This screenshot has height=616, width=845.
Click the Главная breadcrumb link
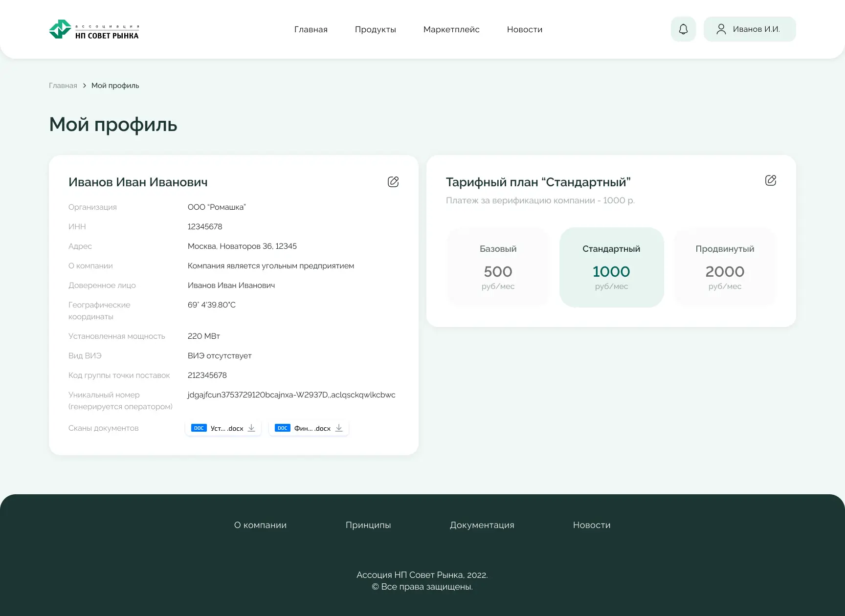[63, 86]
